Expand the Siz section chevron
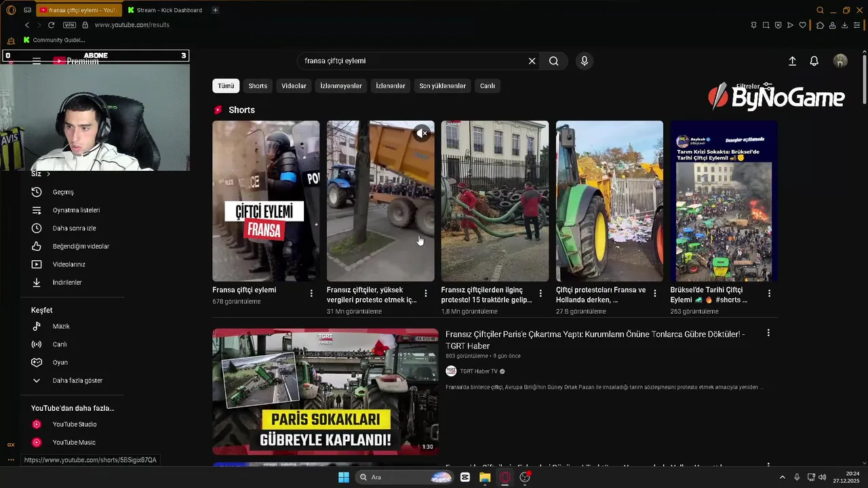The width and height of the screenshot is (868, 488). point(48,174)
